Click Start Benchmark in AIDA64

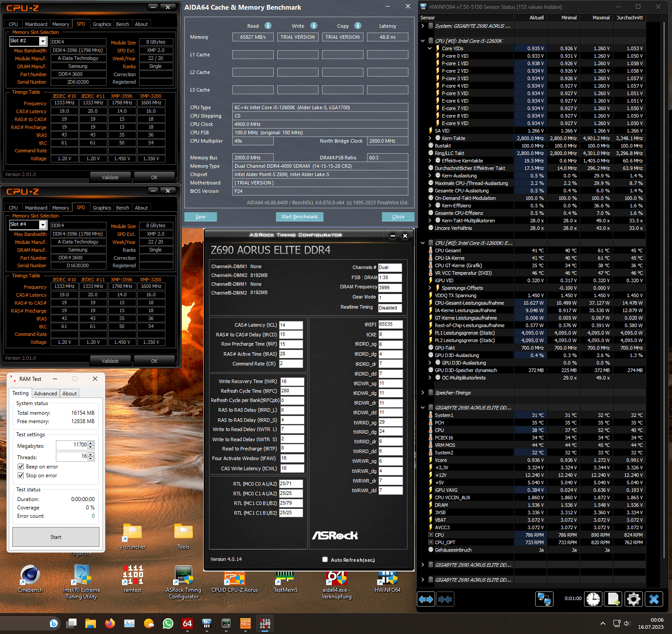[299, 217]
